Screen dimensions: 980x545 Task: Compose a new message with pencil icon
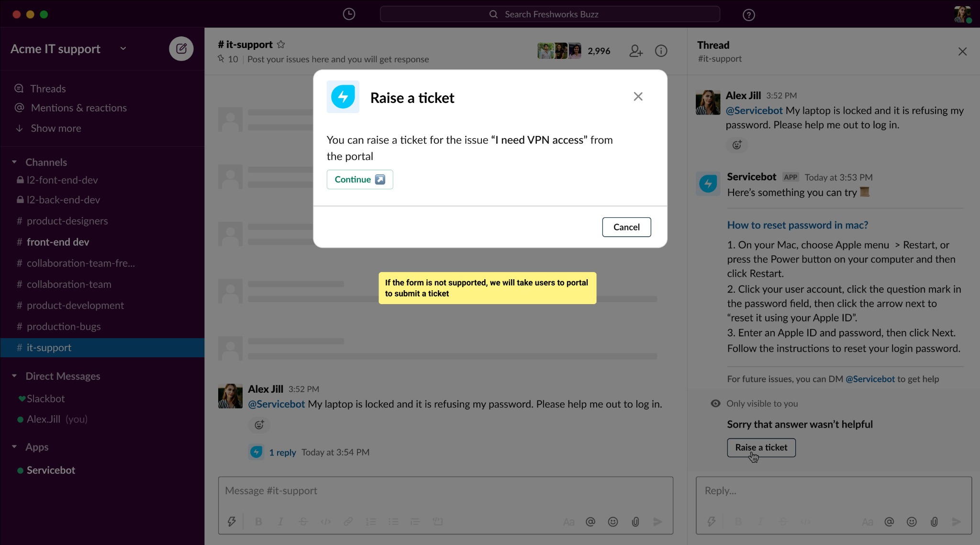pos(181,48)
